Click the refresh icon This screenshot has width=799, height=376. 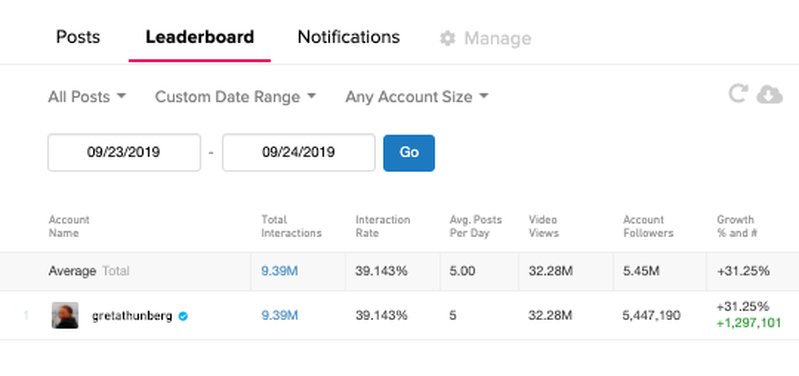737,94
